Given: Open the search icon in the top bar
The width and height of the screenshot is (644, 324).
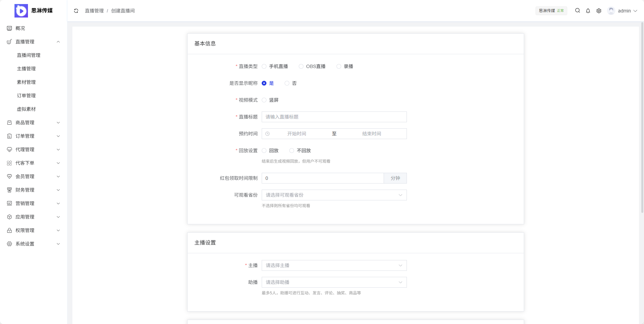Looking at the screenshot, I should [x=577, y=10].
